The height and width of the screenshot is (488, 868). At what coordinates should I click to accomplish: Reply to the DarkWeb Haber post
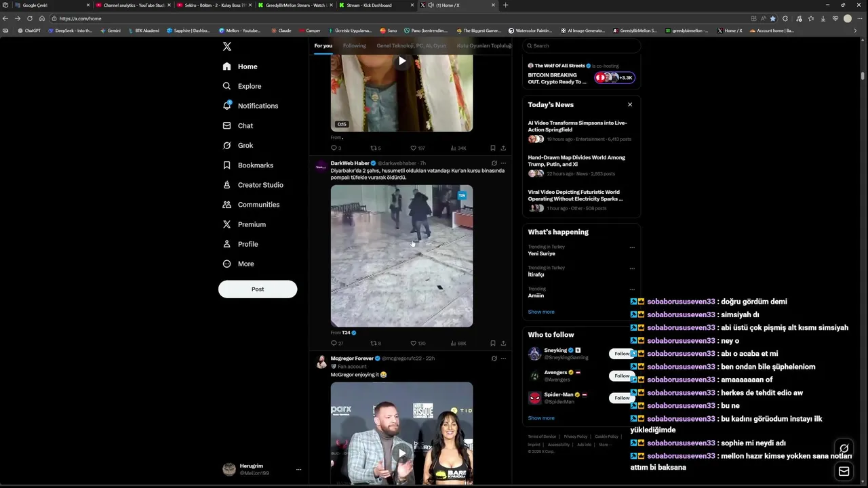[336, 343]
